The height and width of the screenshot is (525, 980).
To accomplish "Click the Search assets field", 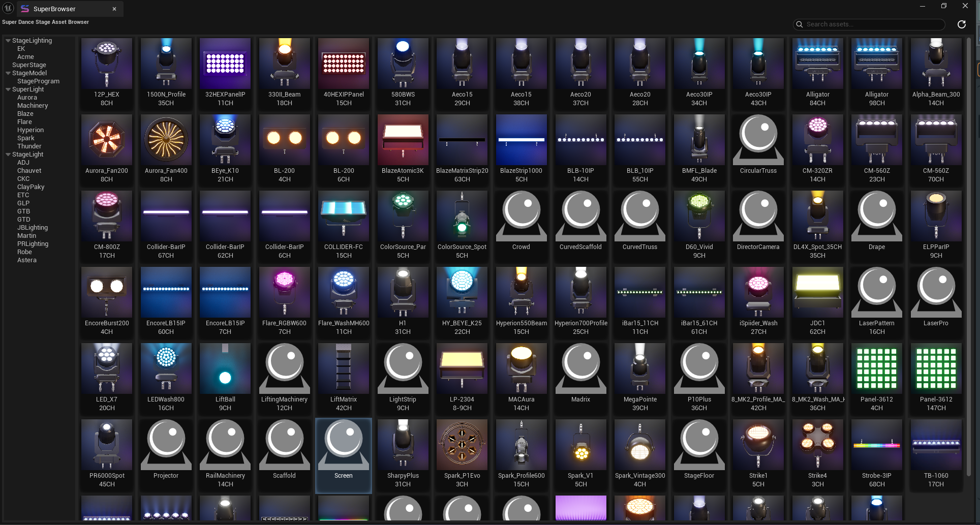I will (869, 24).
